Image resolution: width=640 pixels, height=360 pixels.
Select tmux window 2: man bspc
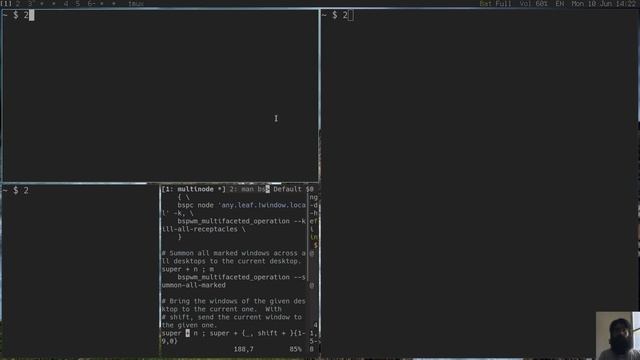pyautogui.click(x=249, y=189)
